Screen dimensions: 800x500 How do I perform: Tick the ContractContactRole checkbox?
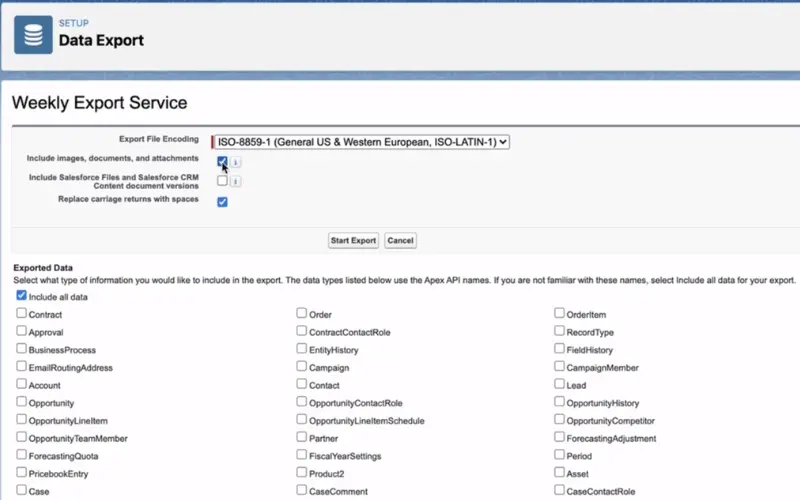click(302, 331)
